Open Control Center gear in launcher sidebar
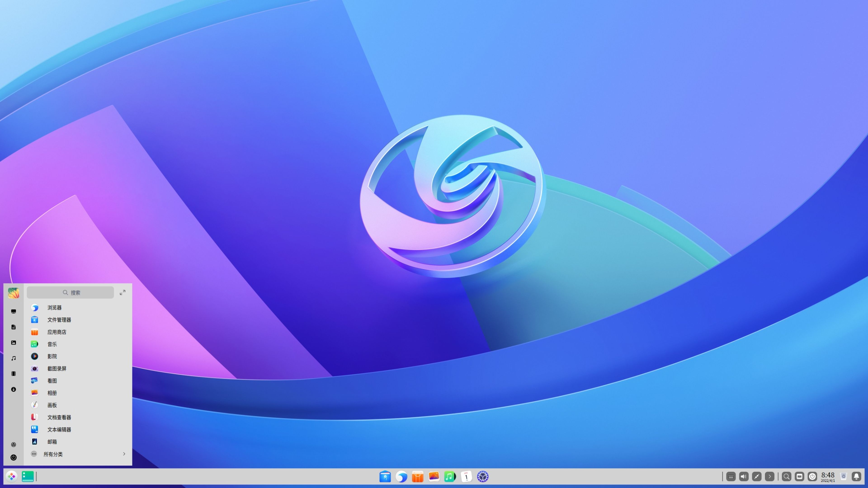Screen dimensions: 868x488 point(14,445)
